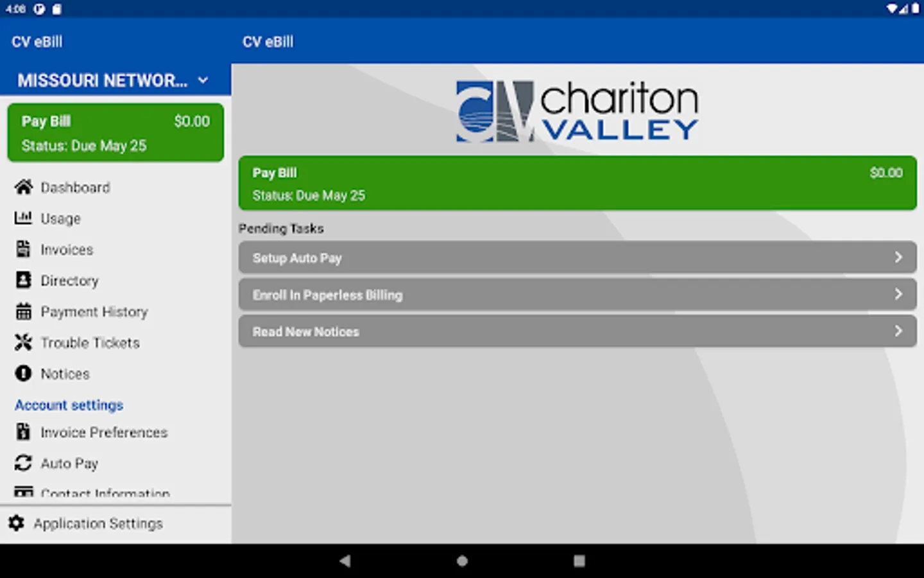The width and height of the screenshot is (924, 578).
Task: Open the Enroll In Paperless Billing chevron
Action: click(x=898, y=294)
